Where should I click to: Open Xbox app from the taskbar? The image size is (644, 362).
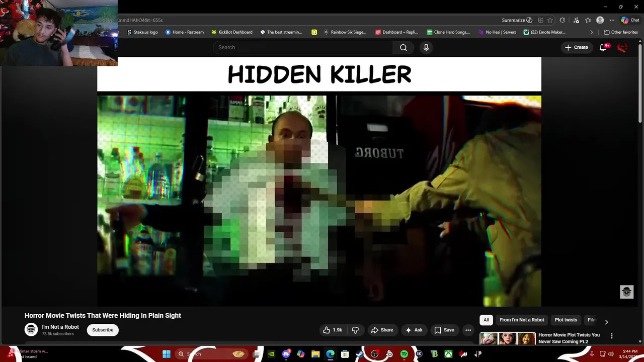click(448, 354)
